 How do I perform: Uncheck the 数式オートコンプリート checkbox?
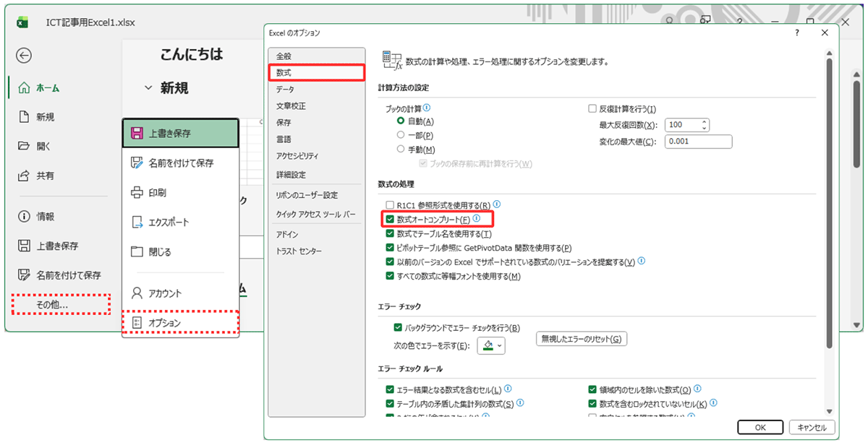(391, 219)
